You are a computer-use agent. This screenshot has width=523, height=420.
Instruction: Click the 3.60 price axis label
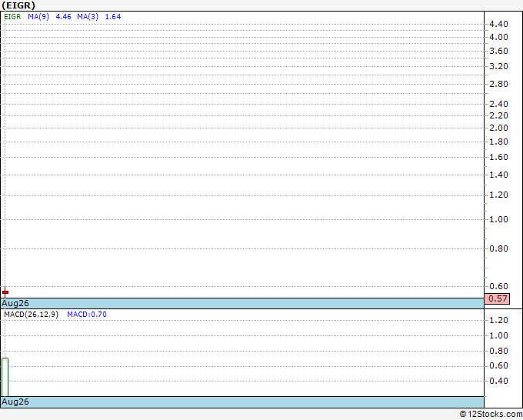[x=498, y=51]
